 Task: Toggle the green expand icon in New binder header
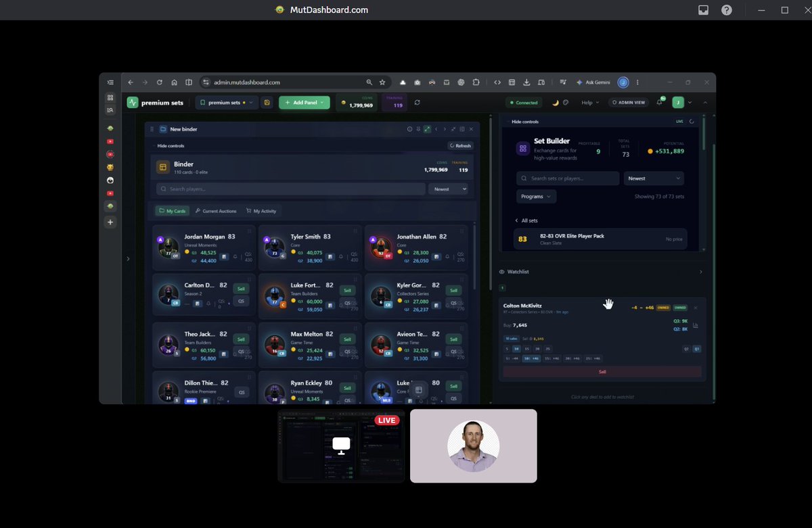click(x=428, y=129)
